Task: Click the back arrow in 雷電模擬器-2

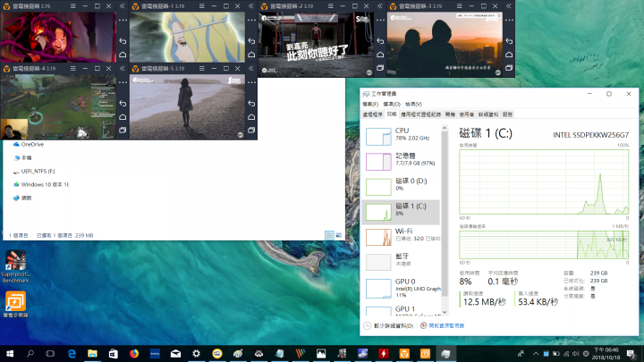Action: (x=380, y=41)
